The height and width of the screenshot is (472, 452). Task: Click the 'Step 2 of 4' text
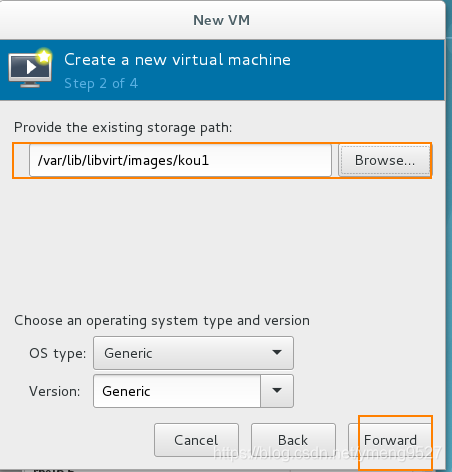(101, 83)
